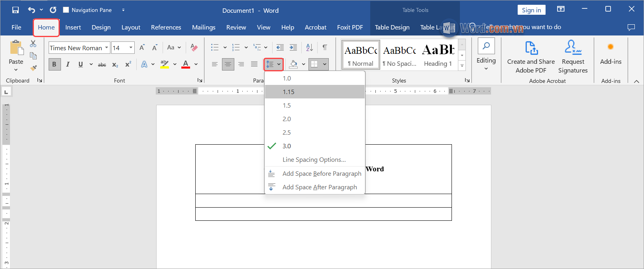This screenshot has width=644, height=269.
Task: Click the Clear All Formatting icon
Action: click(194, 48)
